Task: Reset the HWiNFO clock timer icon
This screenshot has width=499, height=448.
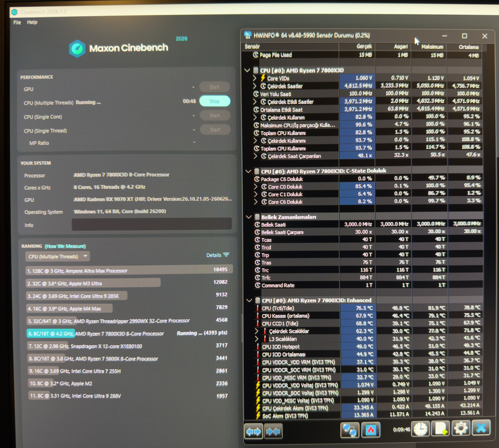Action: pos(420,429)
